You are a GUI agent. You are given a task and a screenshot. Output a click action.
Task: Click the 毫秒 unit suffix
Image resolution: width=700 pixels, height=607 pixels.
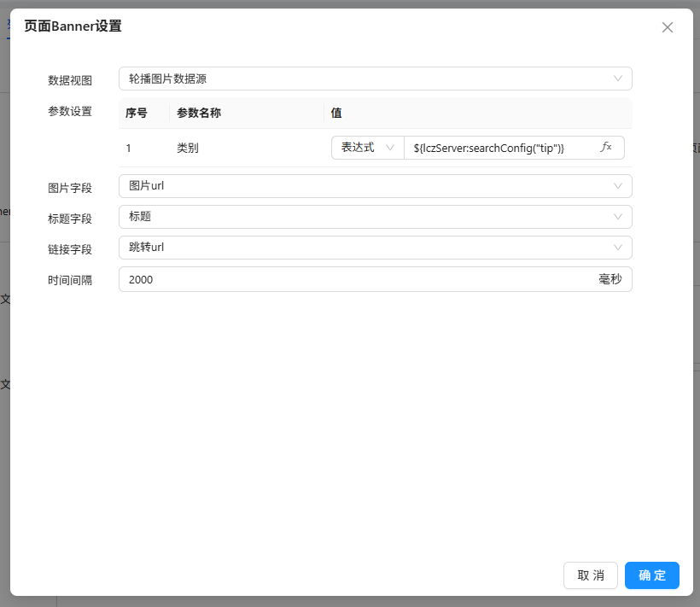610,279
